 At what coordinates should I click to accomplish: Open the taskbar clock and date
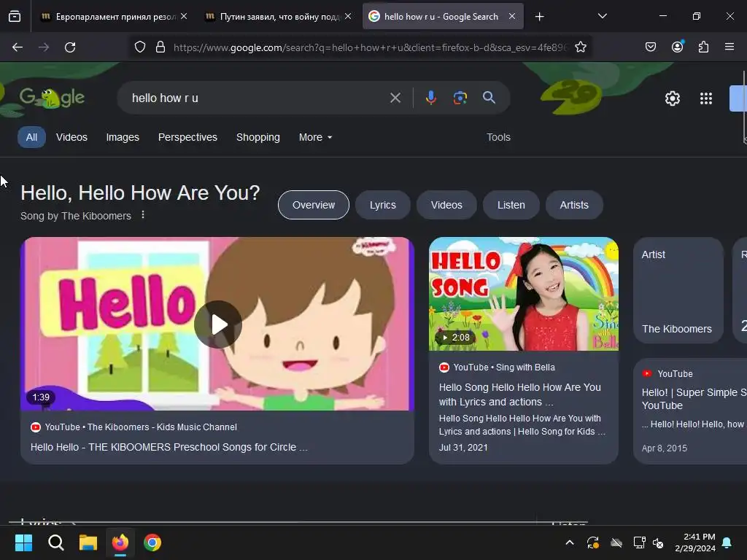(x=695, y=542)
